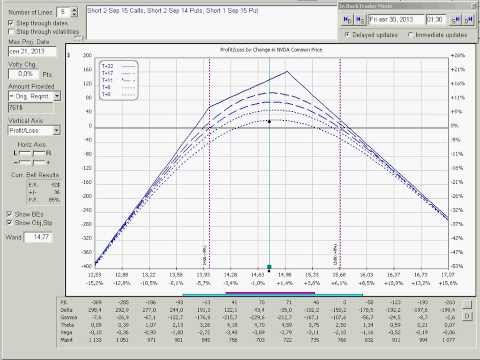The image size is (480, 360).
Task: Click second back-step icon beside date field
Action: [360, 20]
